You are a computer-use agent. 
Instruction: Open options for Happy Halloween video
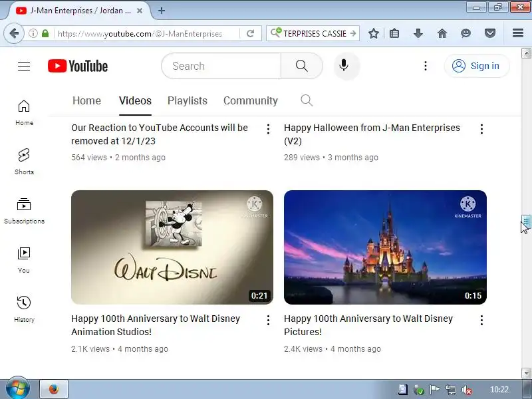(x=481, y=129)
